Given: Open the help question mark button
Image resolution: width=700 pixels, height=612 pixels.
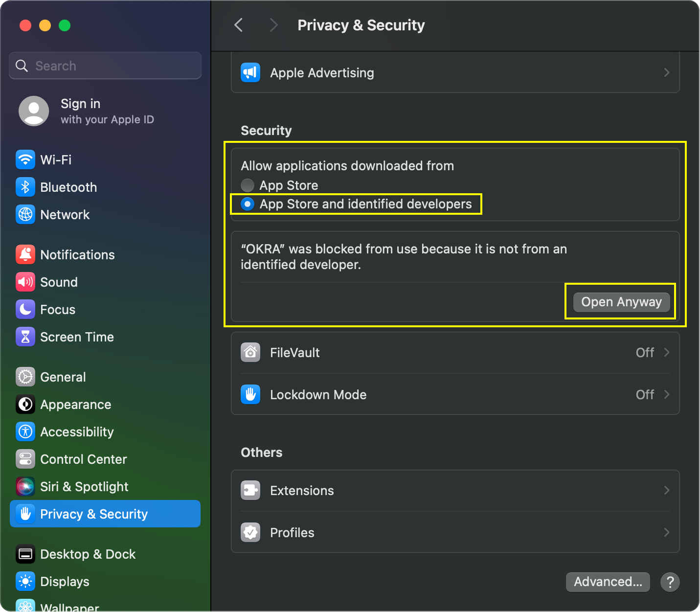Looking at the screenshot, I should [x=670, y=582].
